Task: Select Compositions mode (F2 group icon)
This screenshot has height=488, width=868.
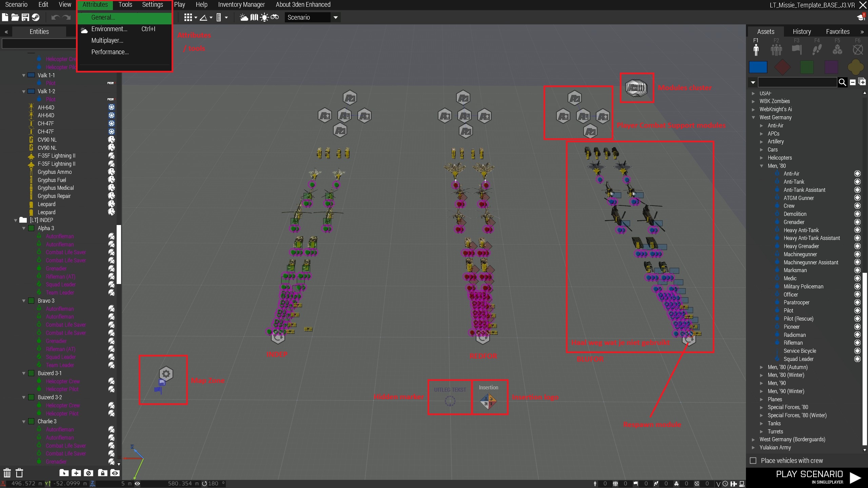Action: 776,50
